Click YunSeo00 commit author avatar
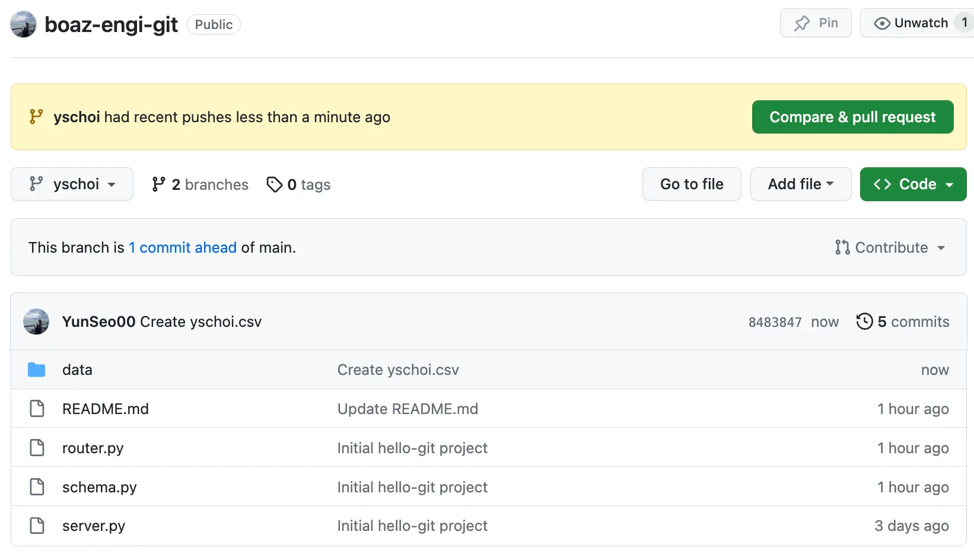 click(36, 322)
